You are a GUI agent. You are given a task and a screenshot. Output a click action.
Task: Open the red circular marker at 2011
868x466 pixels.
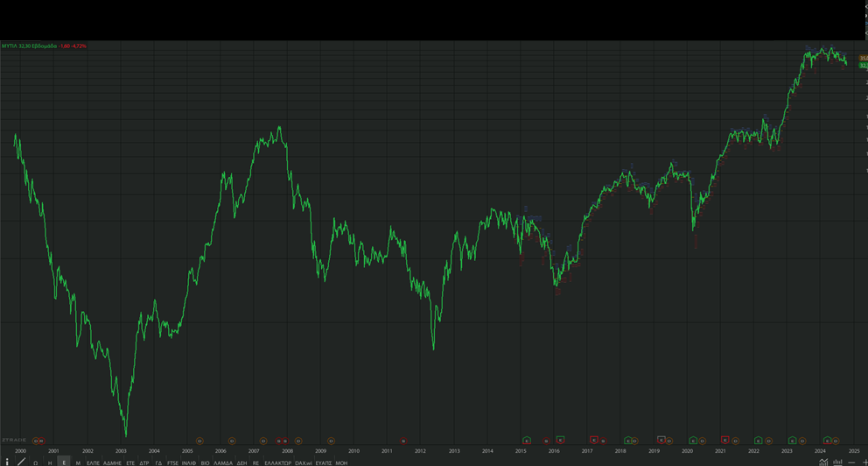[x=403, y=441]
